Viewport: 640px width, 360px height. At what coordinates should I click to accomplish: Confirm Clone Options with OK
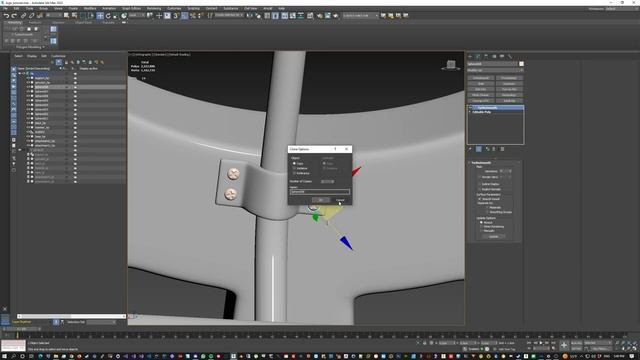coord(320,200)
